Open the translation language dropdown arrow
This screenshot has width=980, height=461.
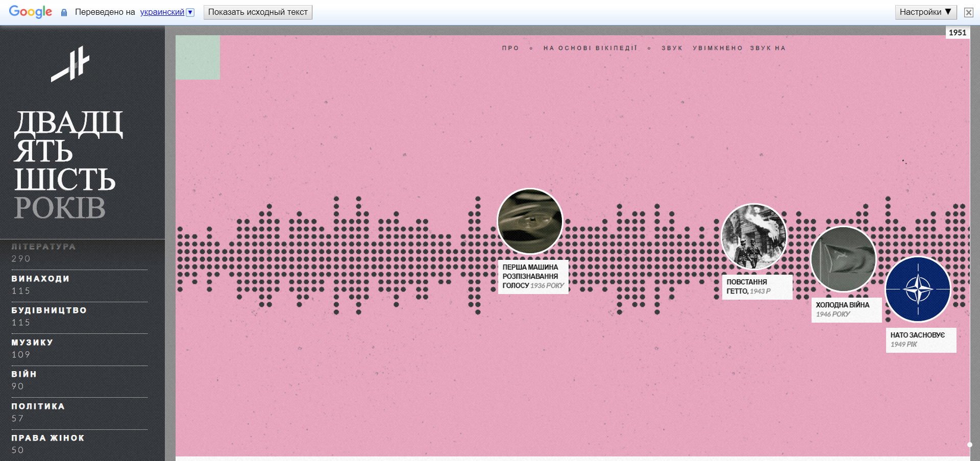coord(190,12)
